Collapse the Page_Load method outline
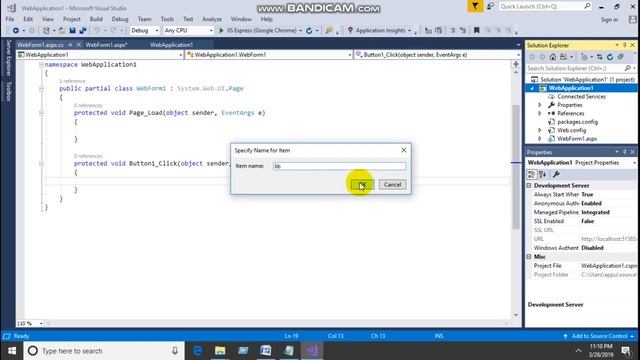The height and width of the screenshot is (360, 640). click(x=41, y=113)
